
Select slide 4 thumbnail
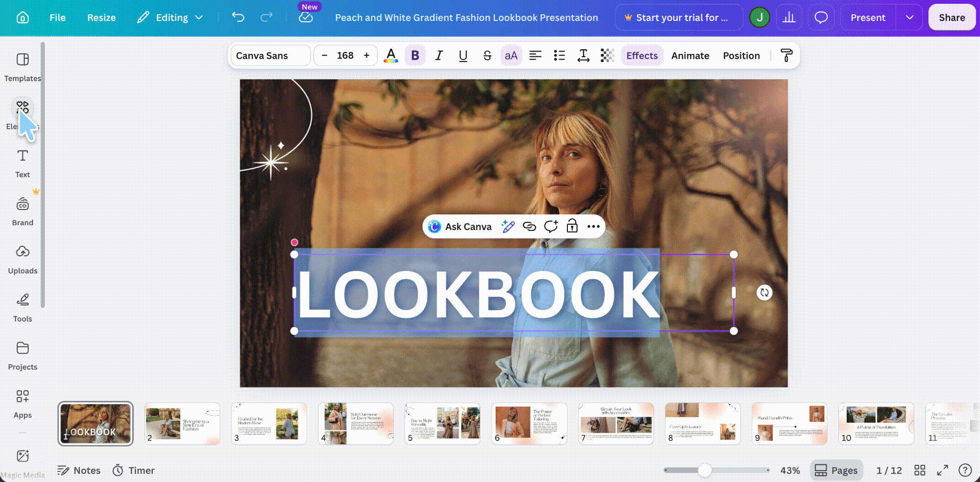point(356,424)
